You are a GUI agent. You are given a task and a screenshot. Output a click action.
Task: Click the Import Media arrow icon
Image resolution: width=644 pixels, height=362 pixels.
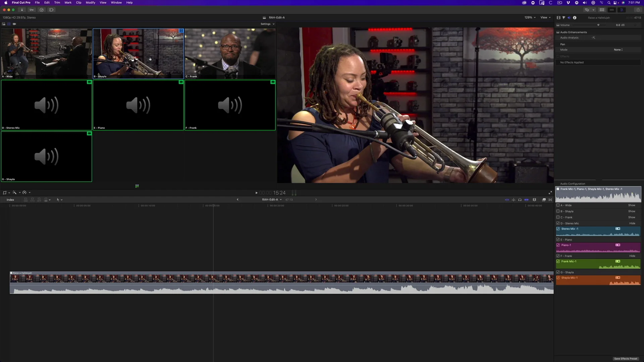pyautogui.click(x=22, y=10)
